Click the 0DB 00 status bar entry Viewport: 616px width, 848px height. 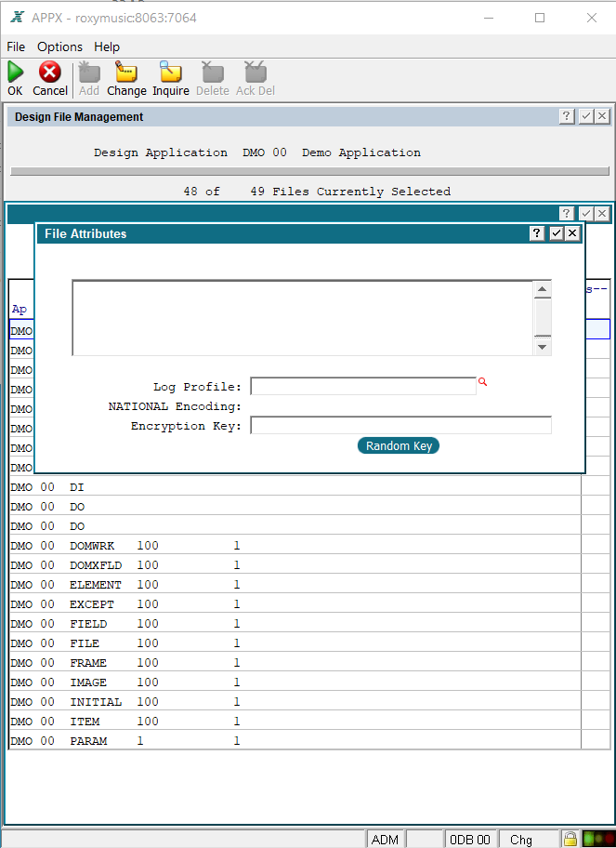pyautogui.click(x=470, y=840)
